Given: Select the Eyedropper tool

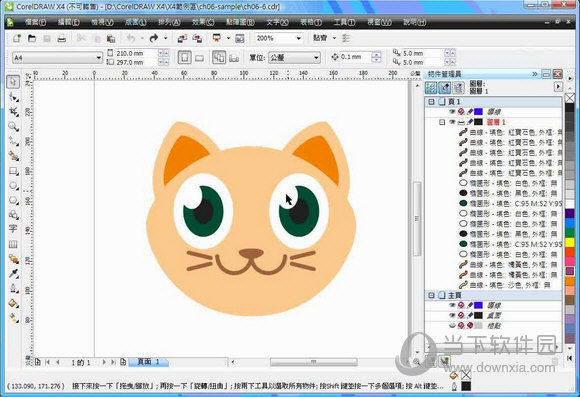Looking at the screenshot, I should (x=13, y=273).
